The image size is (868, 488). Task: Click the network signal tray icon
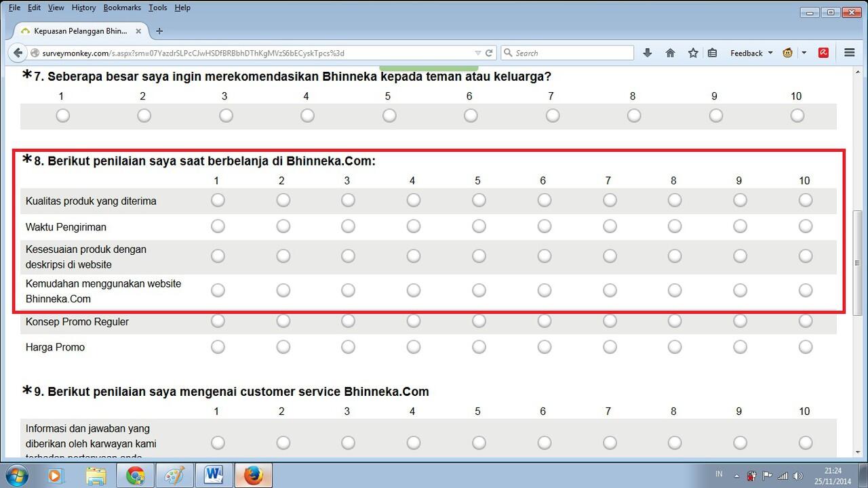click(x=783, y=476)
